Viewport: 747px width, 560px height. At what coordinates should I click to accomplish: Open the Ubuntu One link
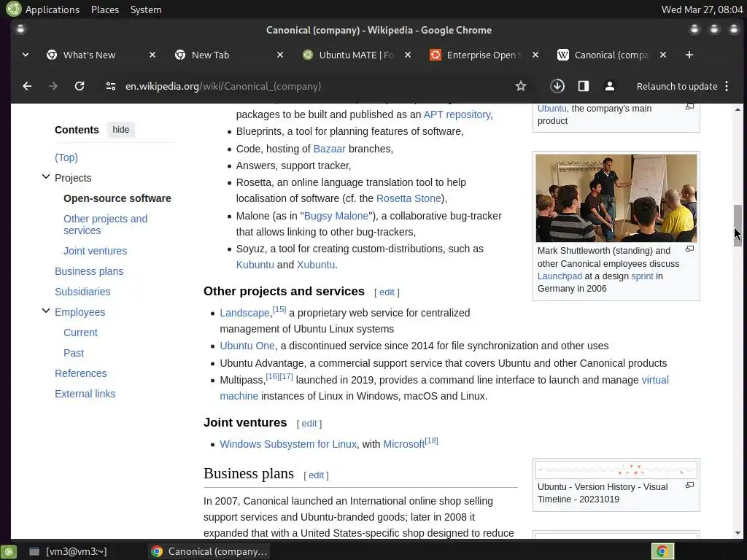[x=247, y=346]
